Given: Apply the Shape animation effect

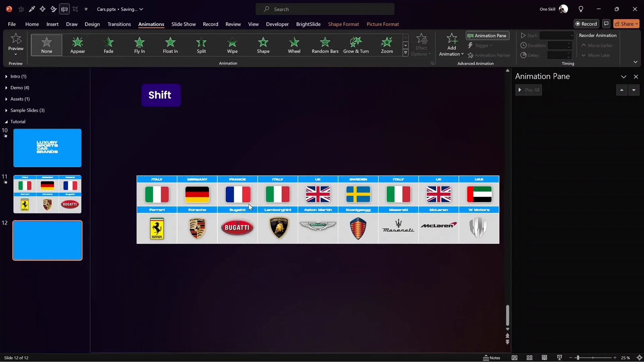Looking at the screenshot, I should coord(263,45).
